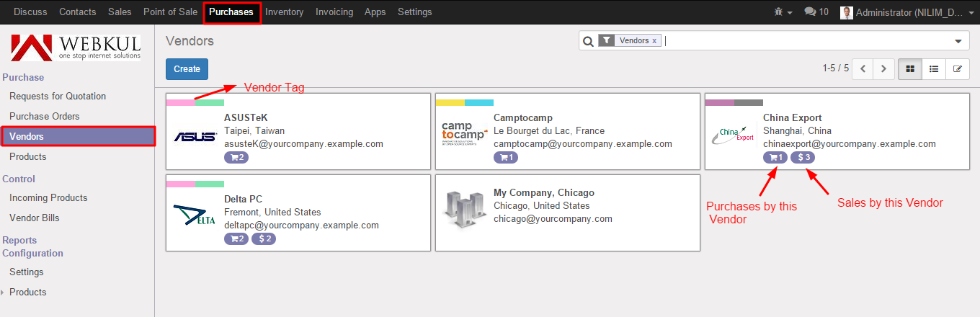The image size is (980, 317).
Task: Click the search magnifier icon
Action: point(588,41)
